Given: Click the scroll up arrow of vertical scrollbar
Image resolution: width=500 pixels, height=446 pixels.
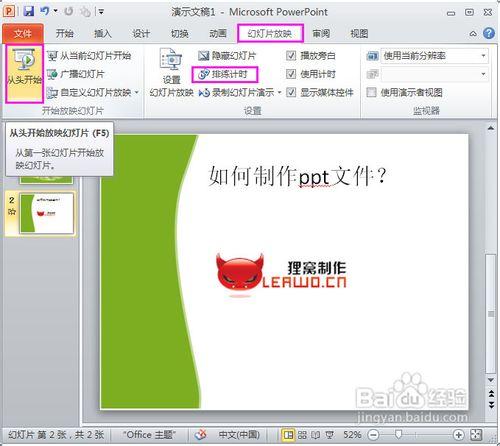Looking at the screenshot, I should coord(491,128).
